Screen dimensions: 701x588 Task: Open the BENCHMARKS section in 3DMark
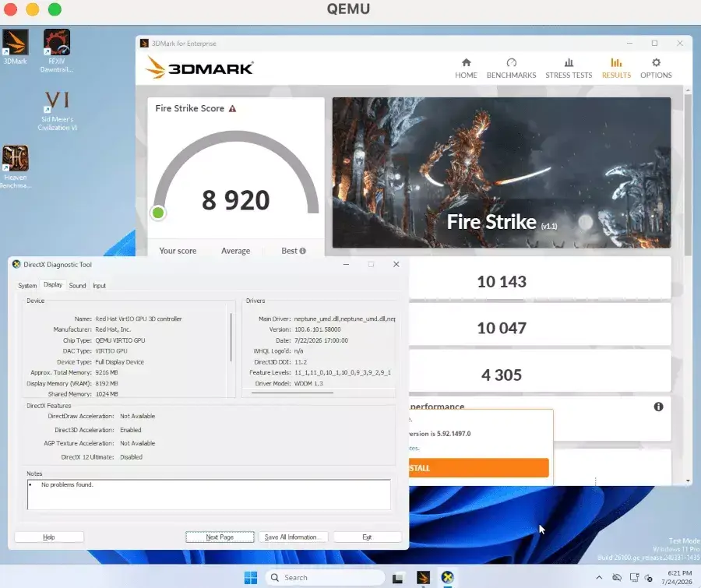pyautogui.click(x=511, y=69)
